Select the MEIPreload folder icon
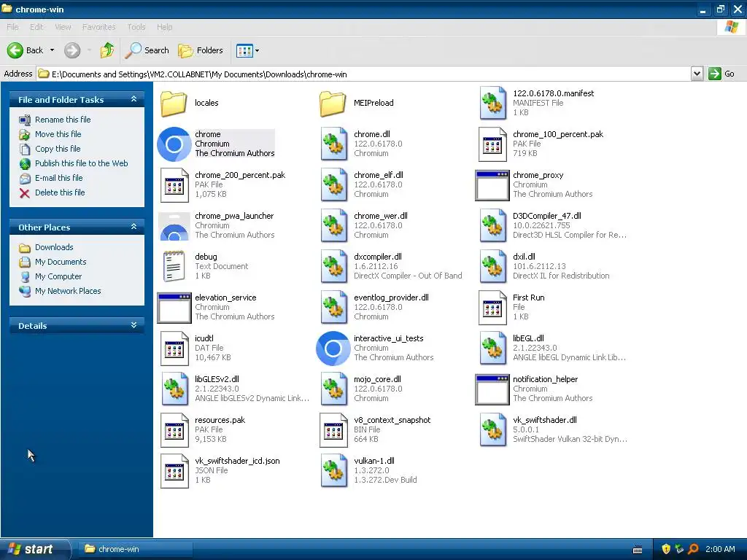The image size is (747, 560). click(333, 104)
